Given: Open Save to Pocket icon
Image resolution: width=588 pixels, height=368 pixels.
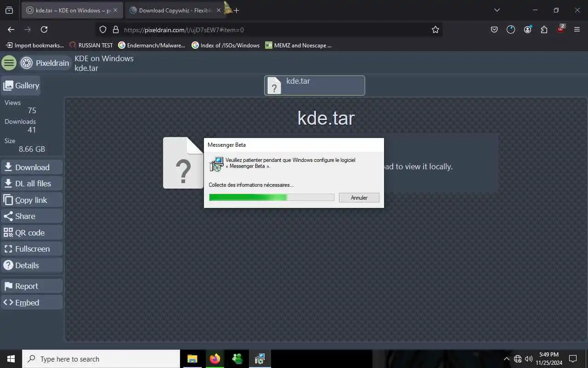Looking at the screenshot, I should click(494, 29).
